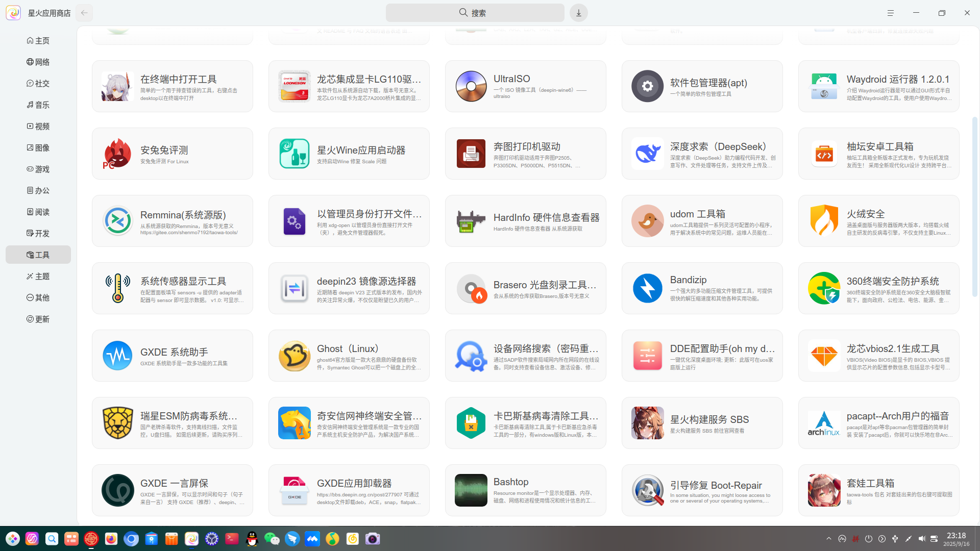Open Firefox from the taskbar

(111, 539)
